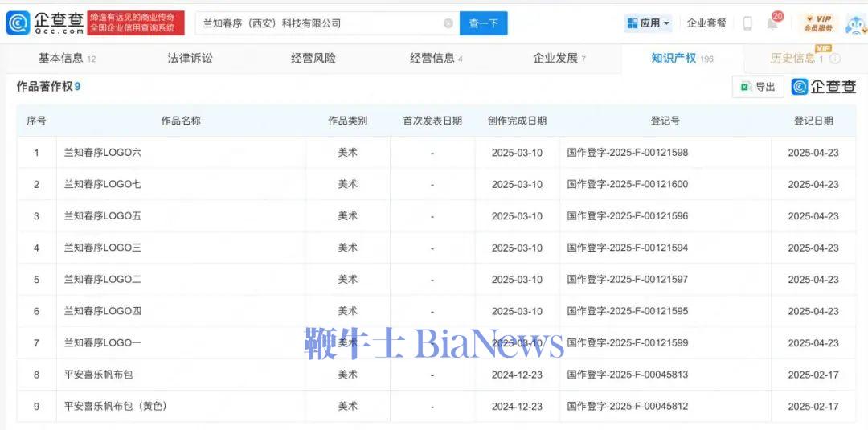Click the 登记号 column header
This screenshot has height=430, width=868.
pos(665,121)
